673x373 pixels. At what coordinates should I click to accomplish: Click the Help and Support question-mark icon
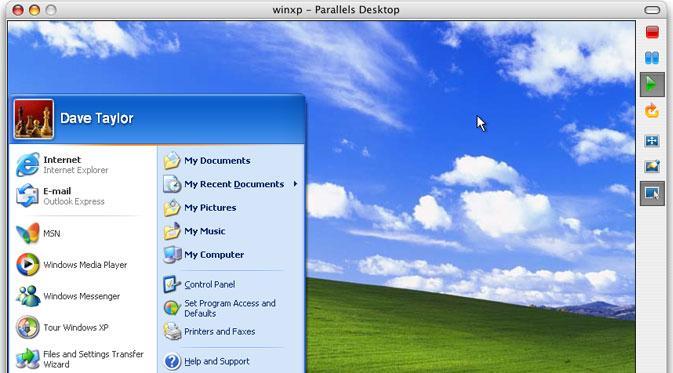click(172, 361)
